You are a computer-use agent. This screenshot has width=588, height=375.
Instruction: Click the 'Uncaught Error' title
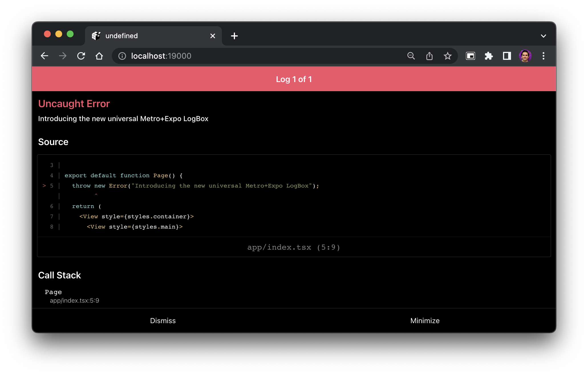[x=74, y=104]
